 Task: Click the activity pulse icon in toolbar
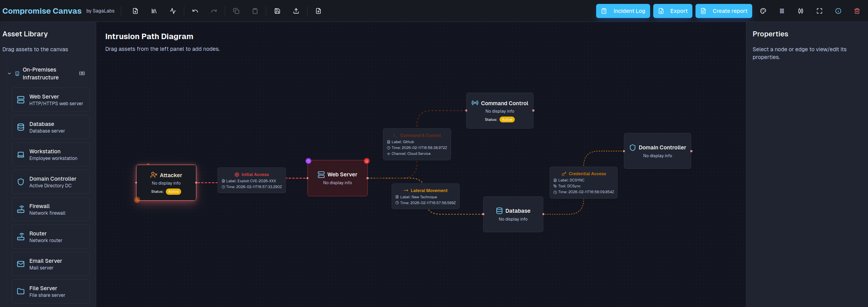coord(173,11)
